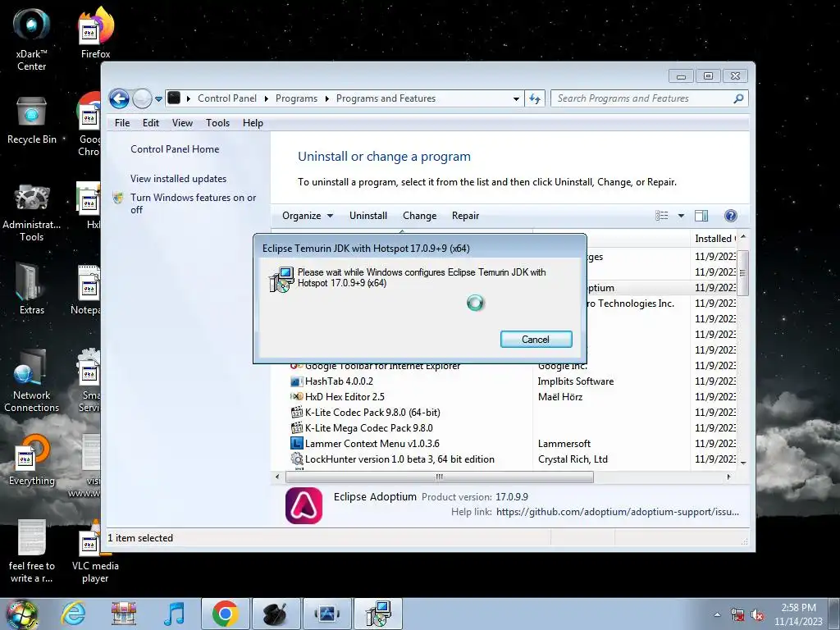Viewport: 840px width, 630px height.
Task: Open the File menu
Action: 122,123
